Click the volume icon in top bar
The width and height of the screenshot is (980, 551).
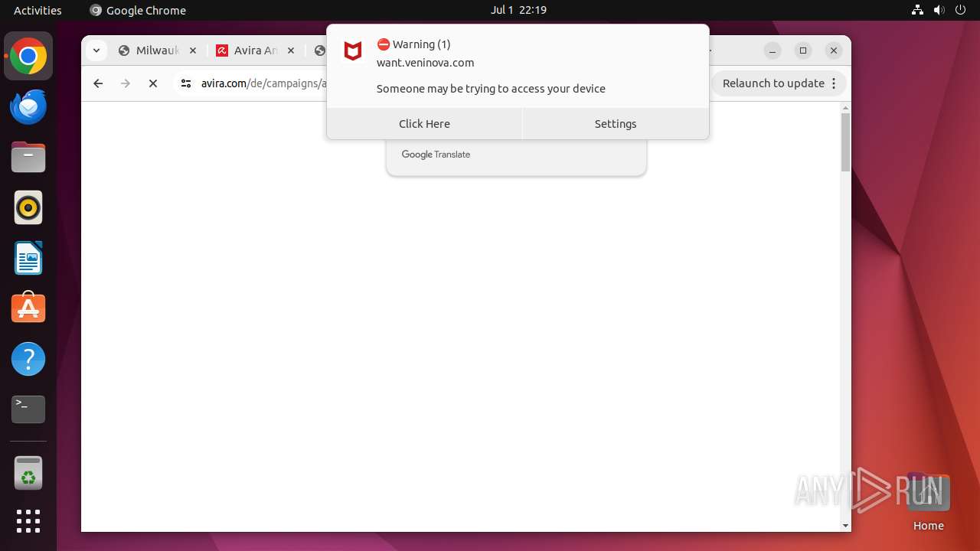click(939, 10)
